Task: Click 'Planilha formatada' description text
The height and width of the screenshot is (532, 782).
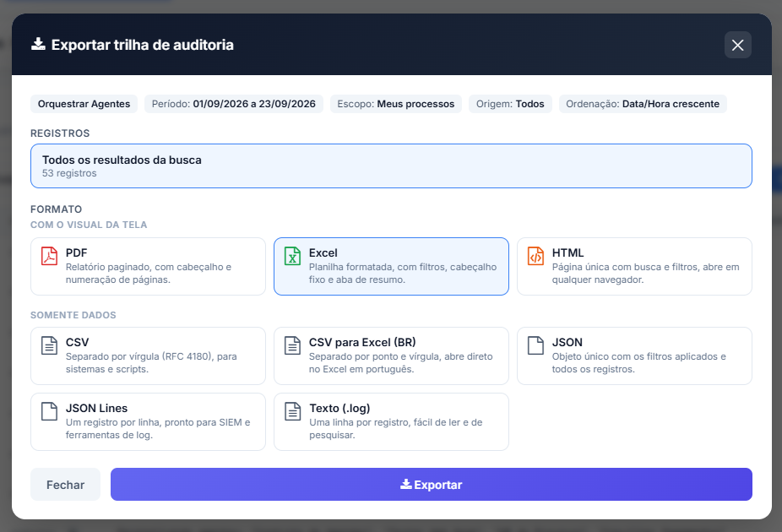Action: [403, 274]
